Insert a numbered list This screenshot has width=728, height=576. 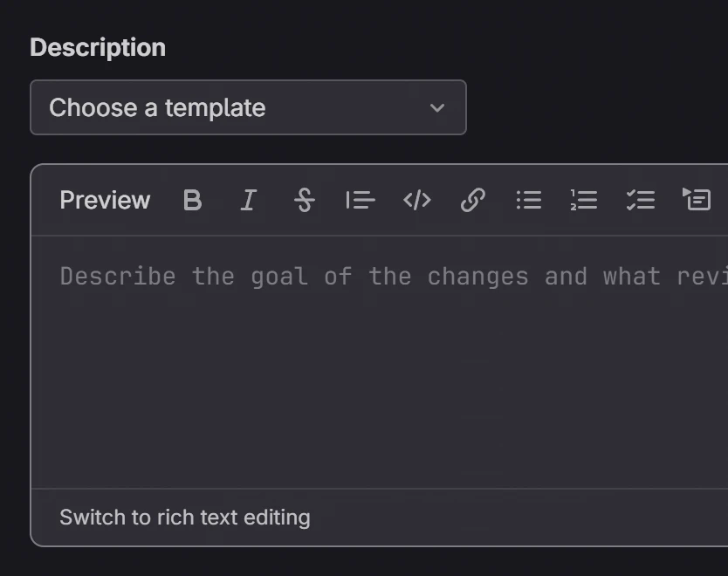click(584, 201)
